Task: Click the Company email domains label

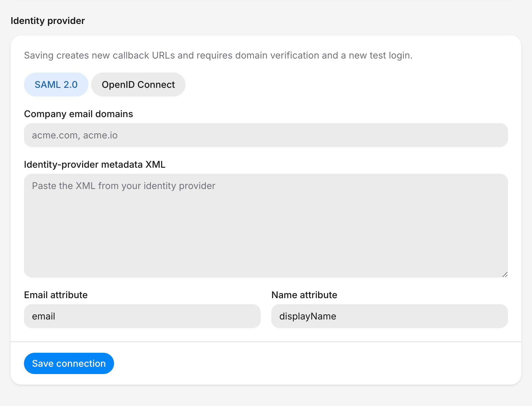Action: pyautogui.click(x=78, y=114)
